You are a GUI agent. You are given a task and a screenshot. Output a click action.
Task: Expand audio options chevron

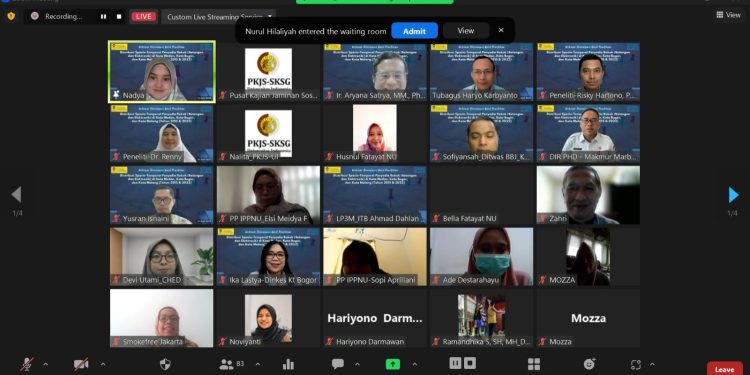(45, 364)
